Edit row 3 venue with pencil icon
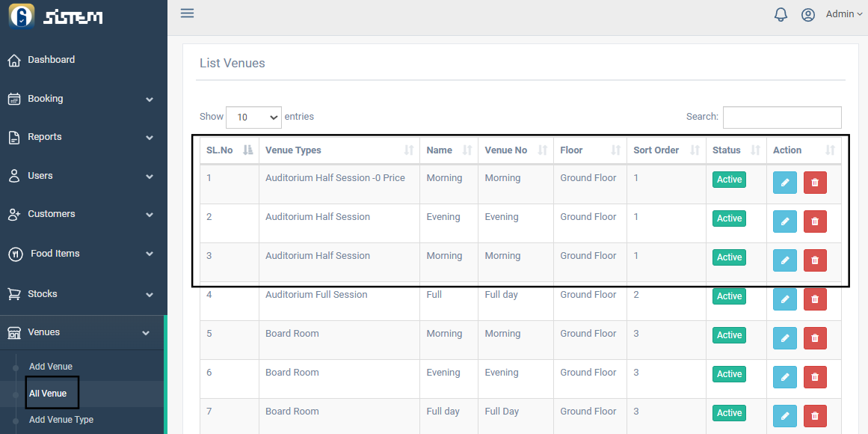 coord(785,260)
